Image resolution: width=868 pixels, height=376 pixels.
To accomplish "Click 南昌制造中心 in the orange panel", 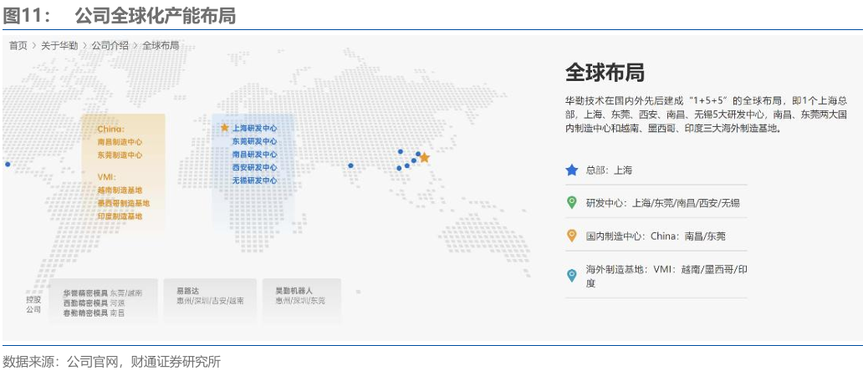I will pos(120,142).
